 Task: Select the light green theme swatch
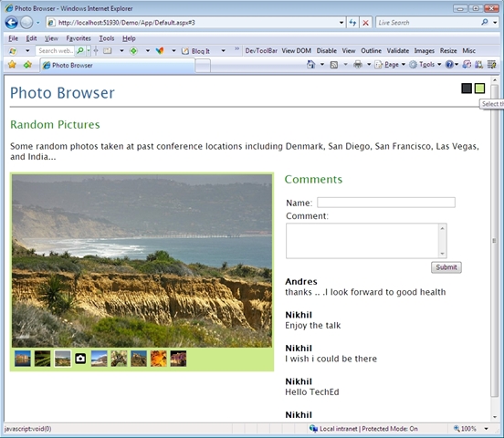pyautogui.click(x=479, y=88)
